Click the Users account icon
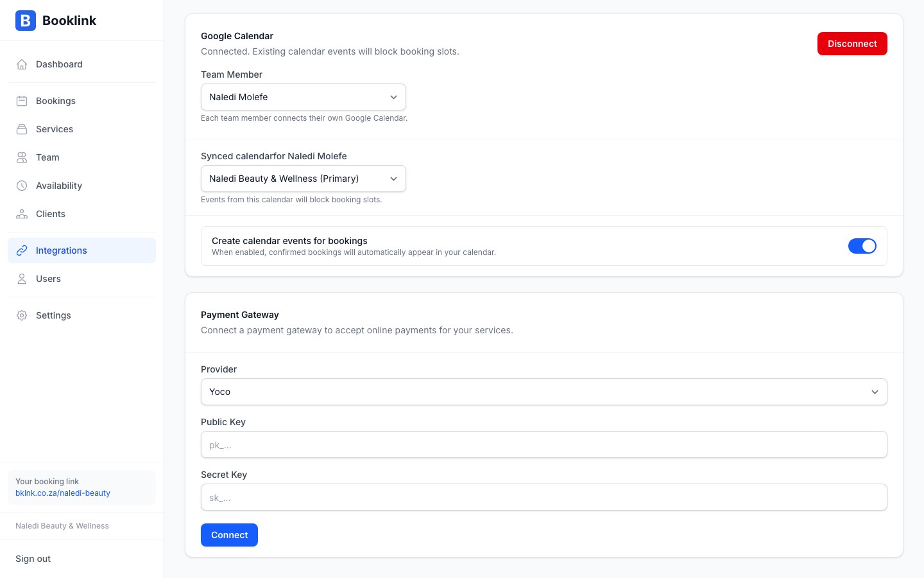Image resolution: width=924 pixels, height=578 pixels. (22, 279)
